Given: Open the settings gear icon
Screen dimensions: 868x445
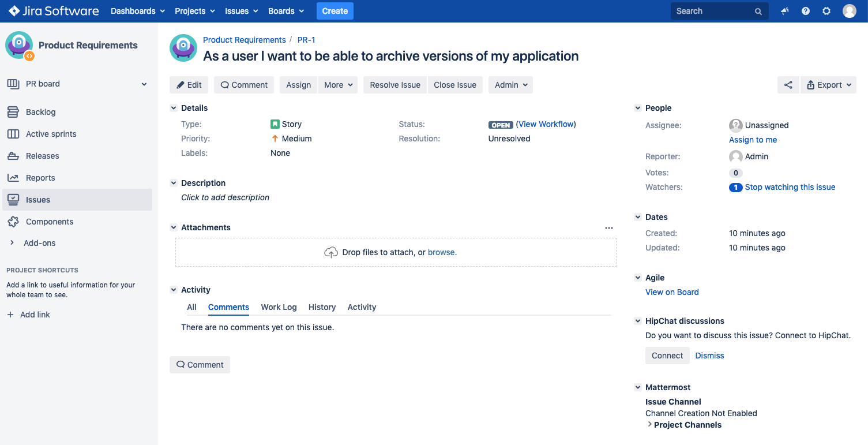Looking at the screenshot, I should [826, 11].
